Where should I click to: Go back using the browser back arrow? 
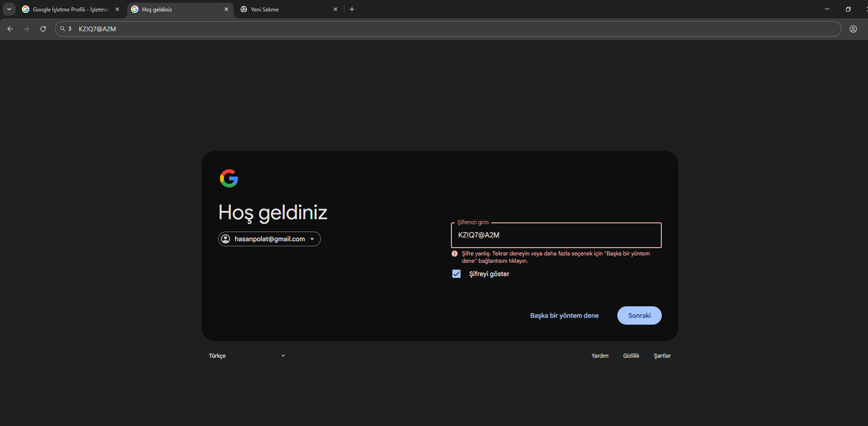10,29
